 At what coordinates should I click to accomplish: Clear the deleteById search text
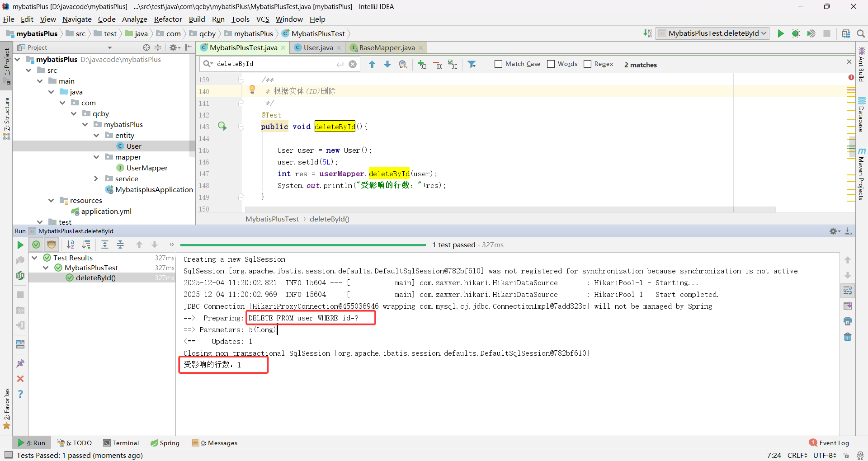[353, 64]
